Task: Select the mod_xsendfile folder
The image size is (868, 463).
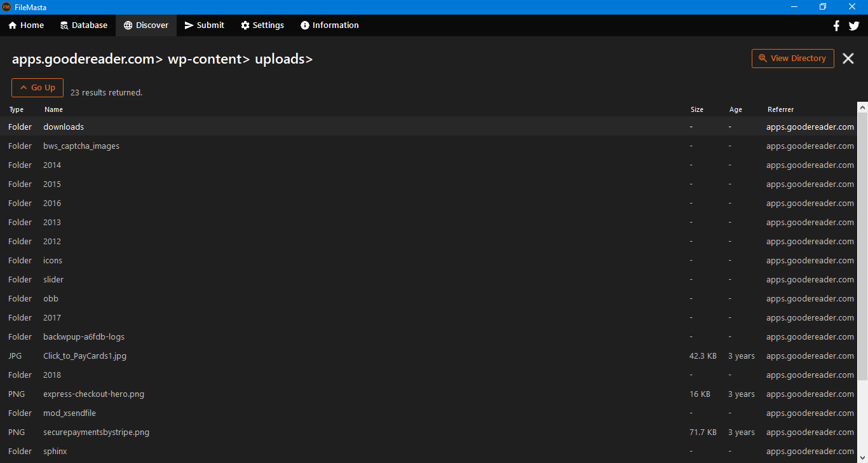Action: pos(429,413)
